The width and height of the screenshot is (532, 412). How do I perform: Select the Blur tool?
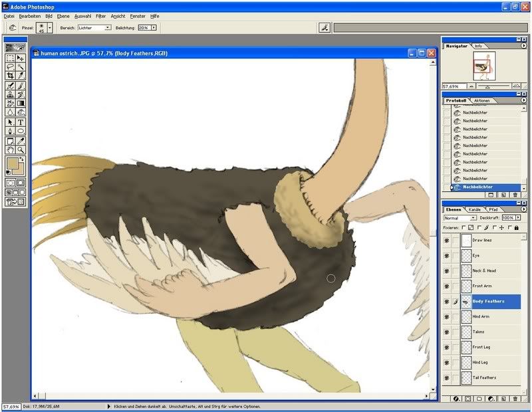[x=10, y=112]
